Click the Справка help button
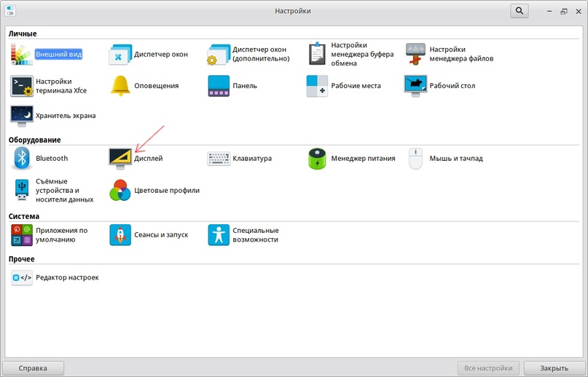 coord(34,368)
